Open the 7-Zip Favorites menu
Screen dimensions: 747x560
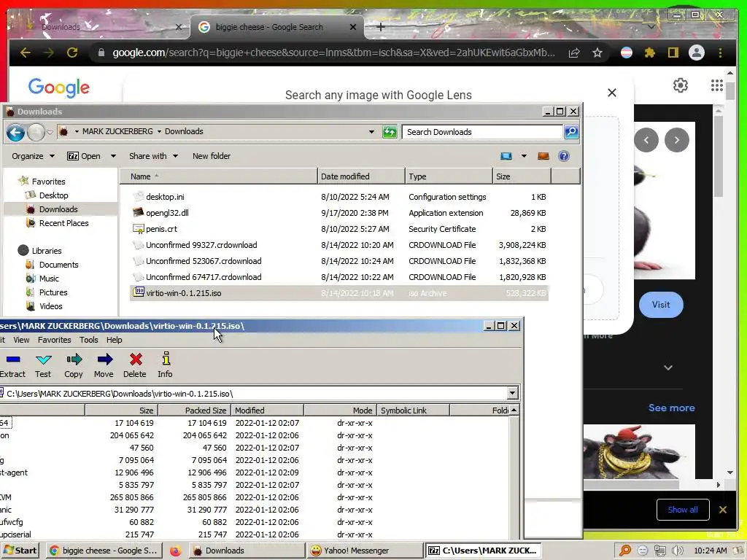pos(54,340)
